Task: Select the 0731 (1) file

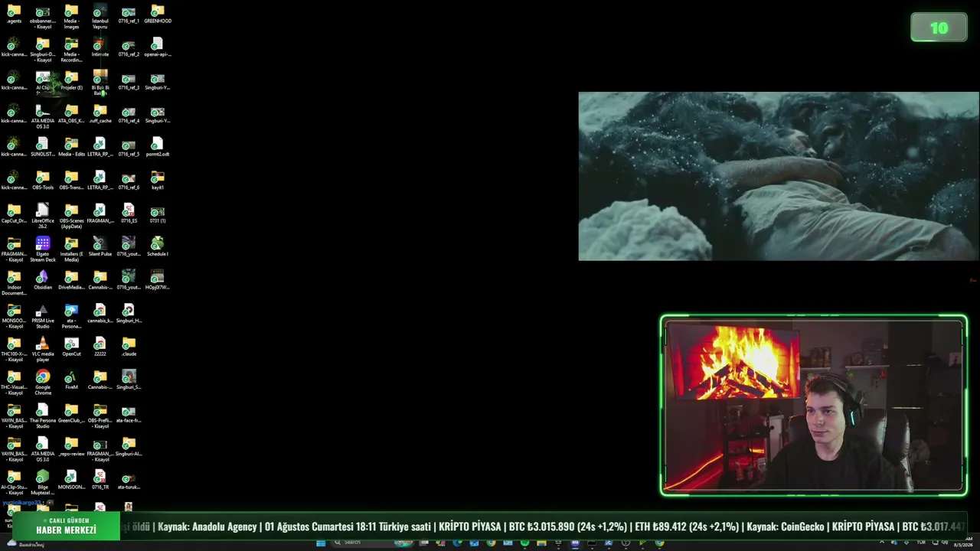Action: [158, 214]
